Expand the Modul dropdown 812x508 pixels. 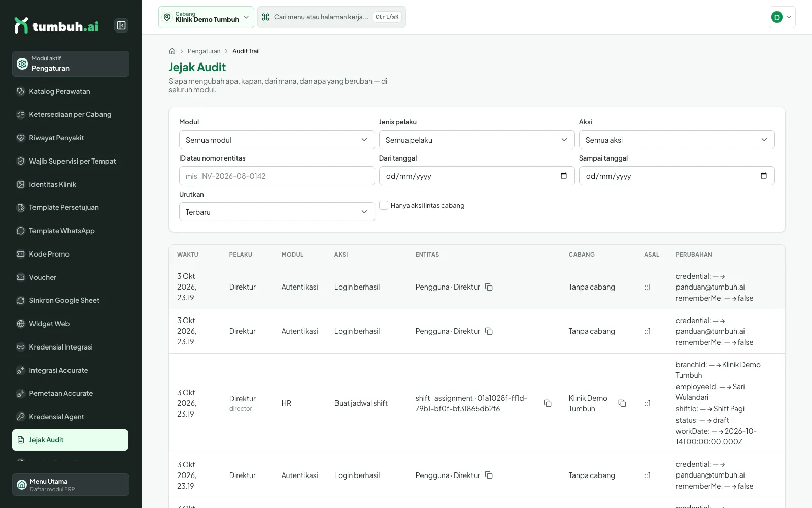coord(277,140)
